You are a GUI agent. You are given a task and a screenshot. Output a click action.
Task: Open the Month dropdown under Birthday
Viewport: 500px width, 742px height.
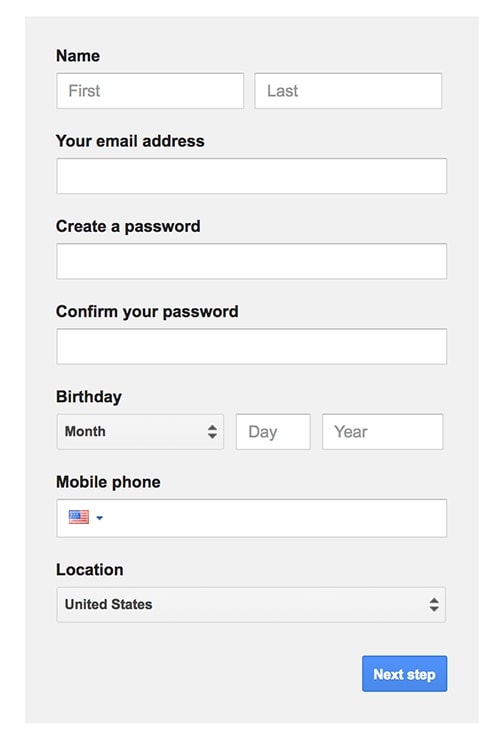(x=140, y=432)
